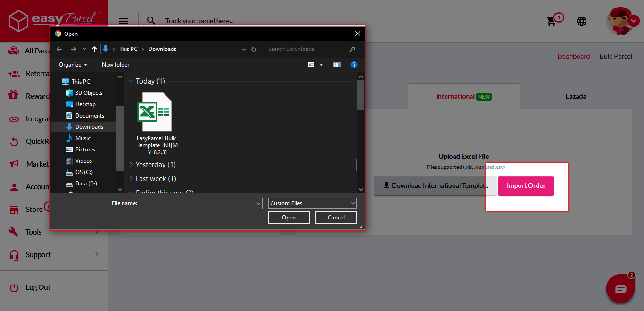Screen dimensions: 644x311
Task: Click the Log Out power icon
Action: (x=14, y=287)
